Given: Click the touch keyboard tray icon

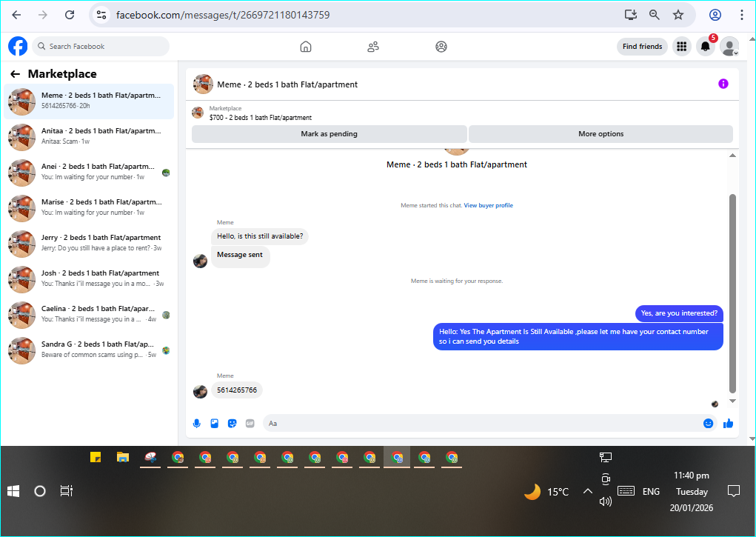Looking at the screenshot, I should 626,491.
